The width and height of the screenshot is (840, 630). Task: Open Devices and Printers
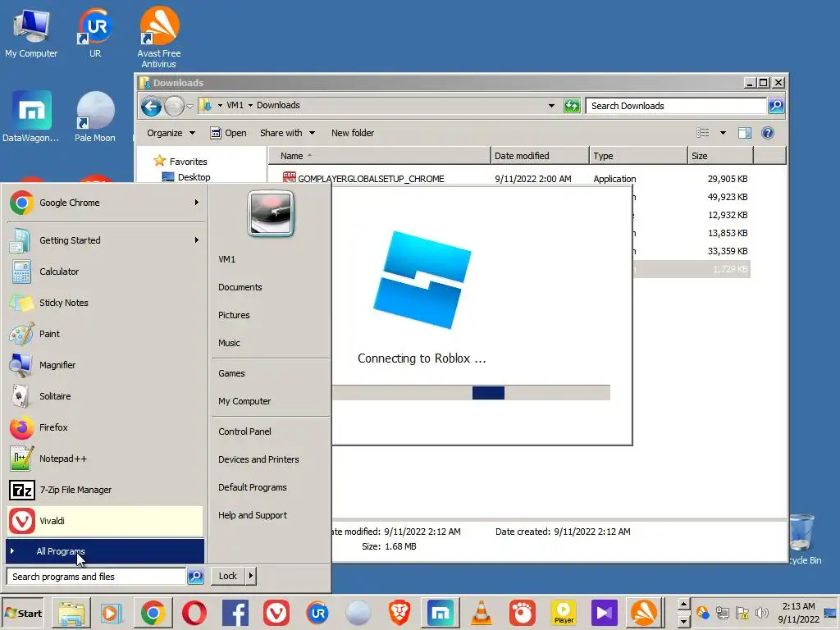[258, 459]
